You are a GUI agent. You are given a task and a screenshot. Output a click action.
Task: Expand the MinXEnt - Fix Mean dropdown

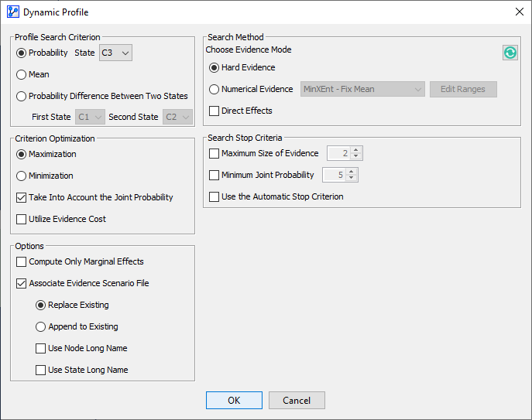[x=362, y=89]
